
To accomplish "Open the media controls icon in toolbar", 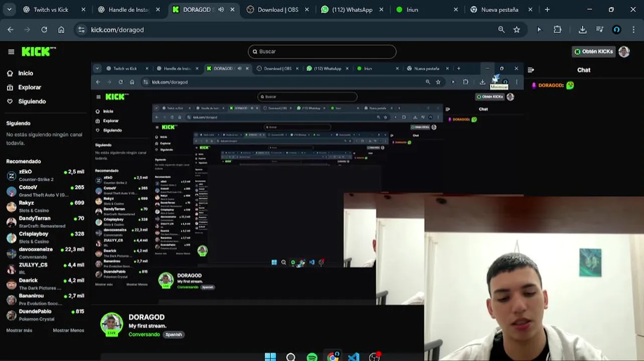I will 599,30.
